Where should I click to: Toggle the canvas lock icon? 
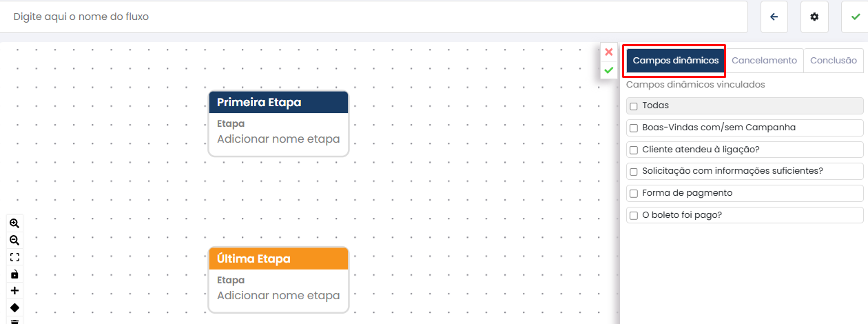click(x=14, y=274)
